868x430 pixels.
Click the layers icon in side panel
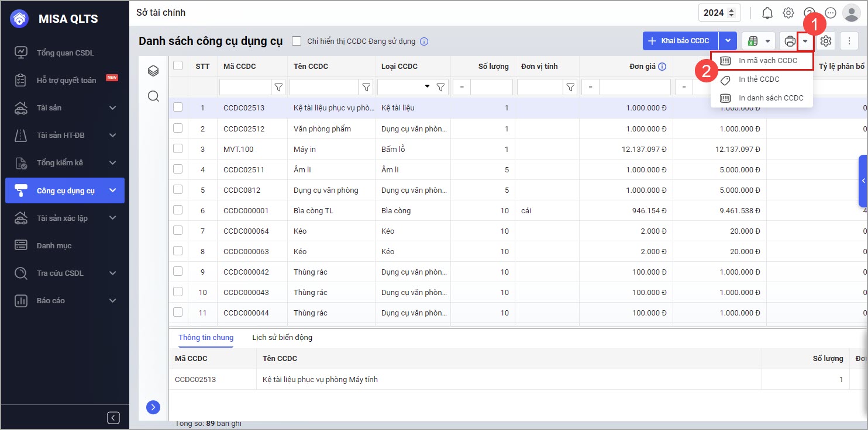click(x=153, y=71)
